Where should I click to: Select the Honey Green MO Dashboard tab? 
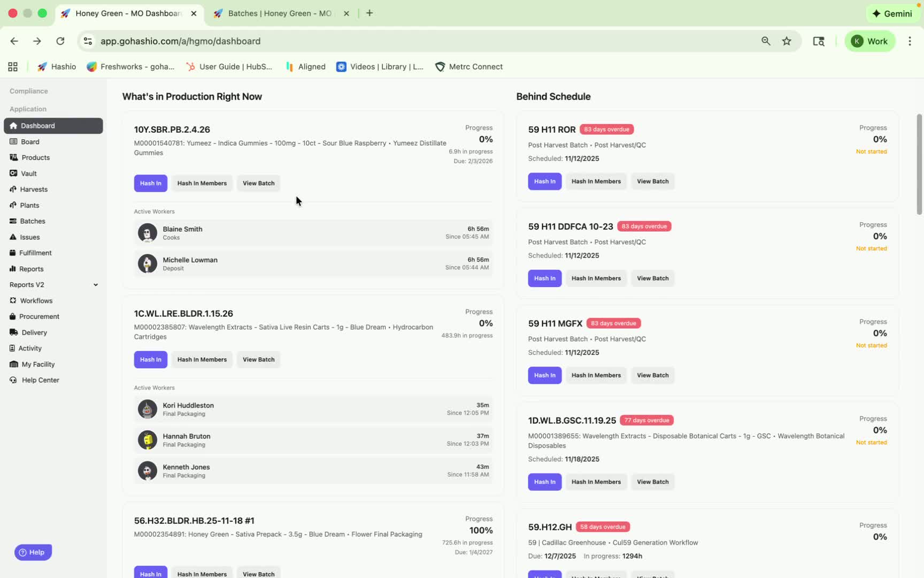tap(129, 13)
